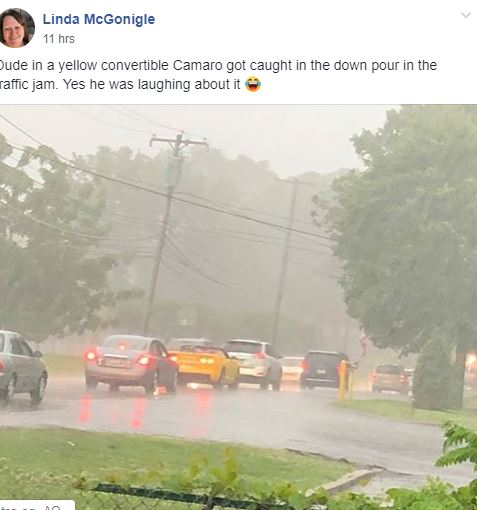Screen dimensions: 477x510
Task: Open the rainy traffic photo attachment
Action: [x=238, y=307]
